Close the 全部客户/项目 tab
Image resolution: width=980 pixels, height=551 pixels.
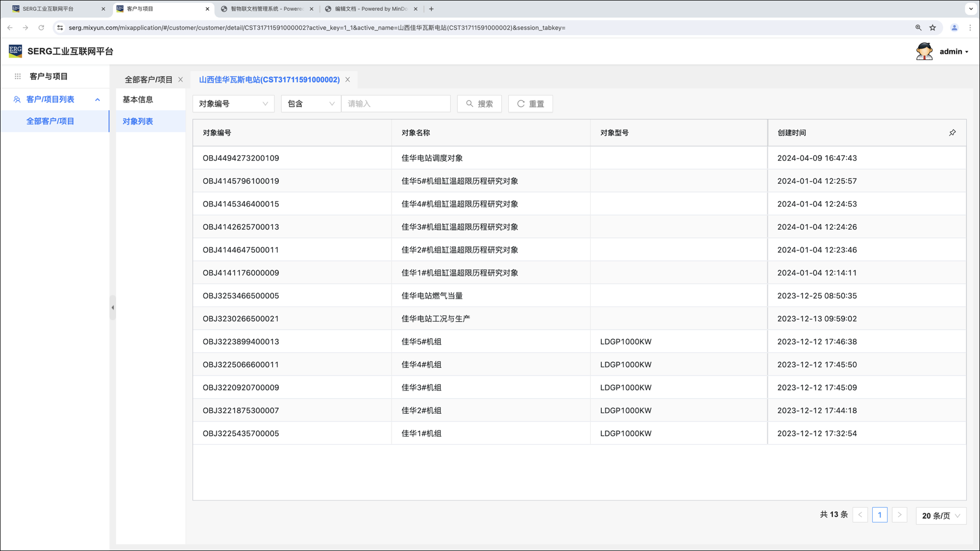click(181, 80)
